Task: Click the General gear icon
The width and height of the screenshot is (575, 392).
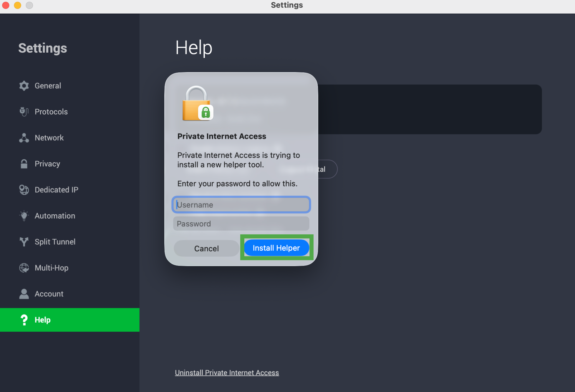Action: pos(24,86)
